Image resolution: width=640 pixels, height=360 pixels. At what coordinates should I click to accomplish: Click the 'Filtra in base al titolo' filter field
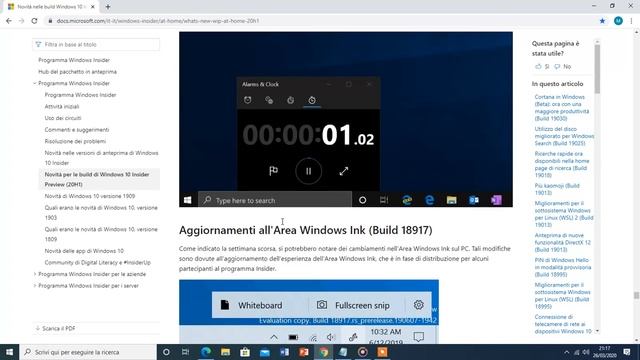pyautogui.click(x=96, y=44)
